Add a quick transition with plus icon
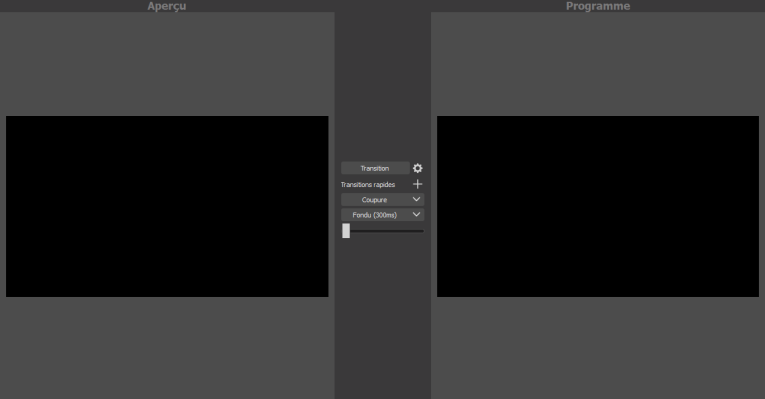 418,184
